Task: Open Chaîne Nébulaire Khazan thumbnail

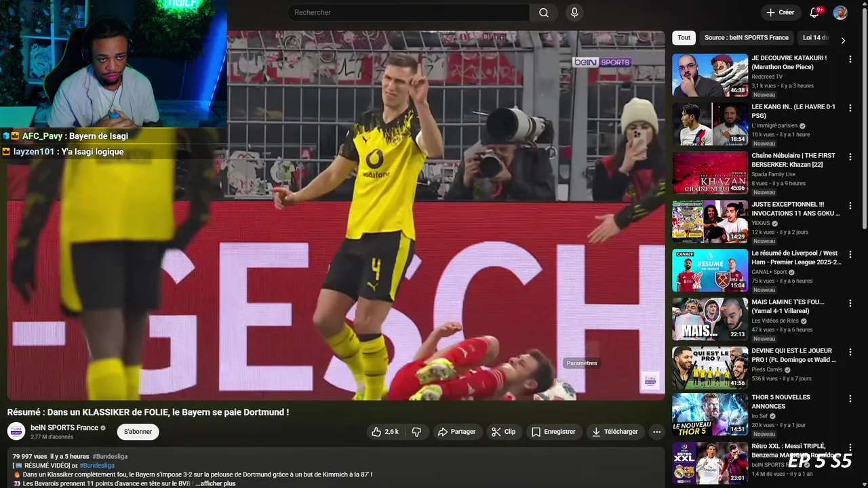Action: [x=710, y=173]
